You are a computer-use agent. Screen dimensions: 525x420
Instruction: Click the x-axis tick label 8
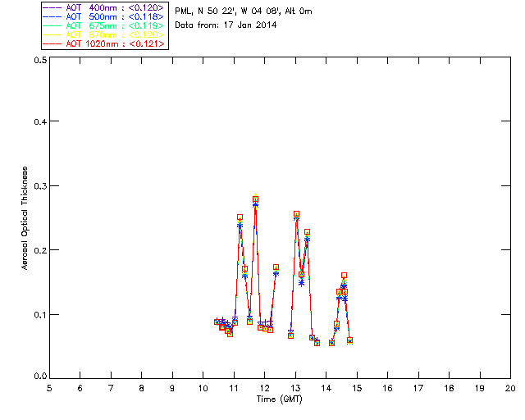point(142,388)
